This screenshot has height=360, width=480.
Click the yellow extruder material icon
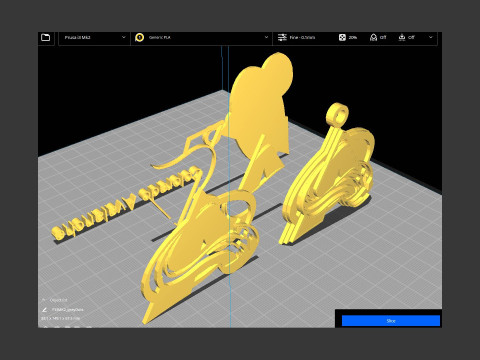140,37
